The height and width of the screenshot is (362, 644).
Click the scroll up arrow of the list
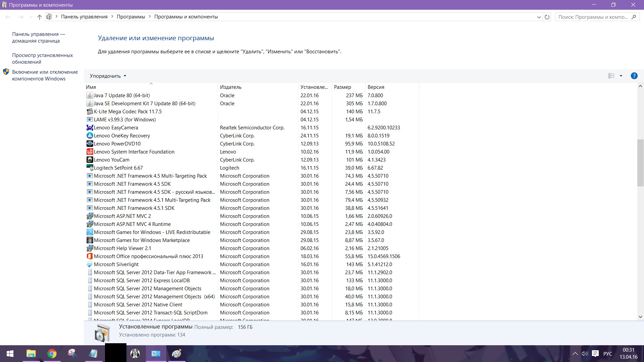[x=640, y=86]
